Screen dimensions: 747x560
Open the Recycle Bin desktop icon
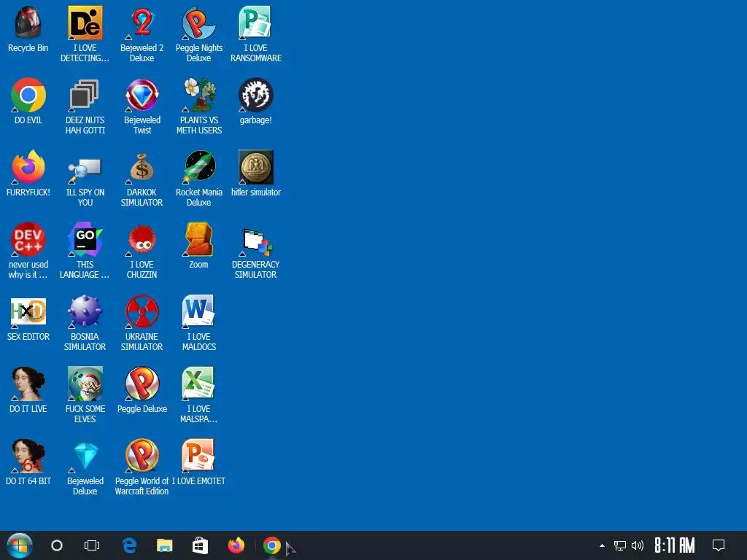point(28,23)
